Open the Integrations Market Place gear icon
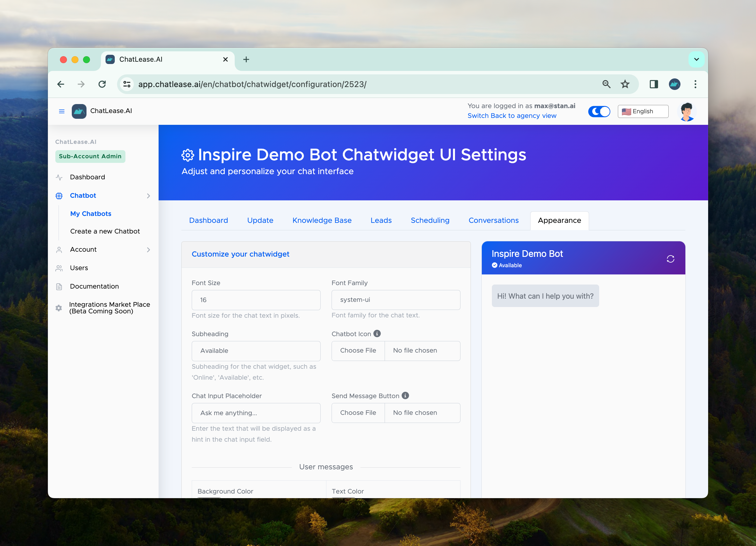 59,308
